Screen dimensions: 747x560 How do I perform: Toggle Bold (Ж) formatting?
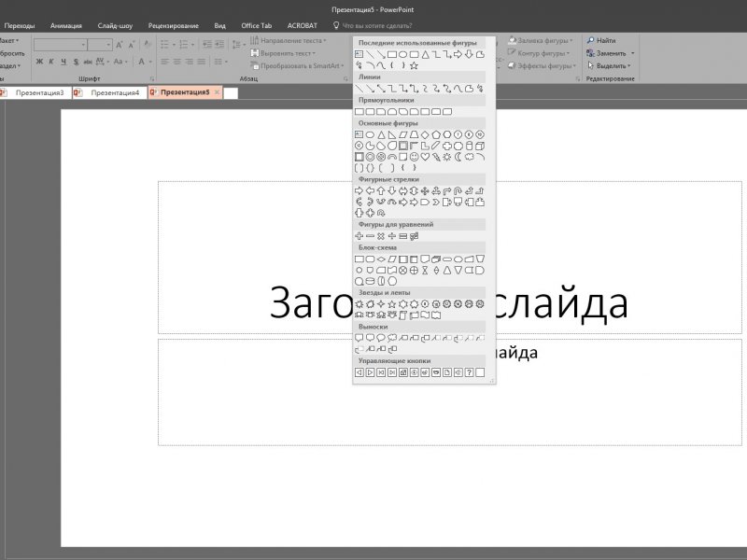39,62
